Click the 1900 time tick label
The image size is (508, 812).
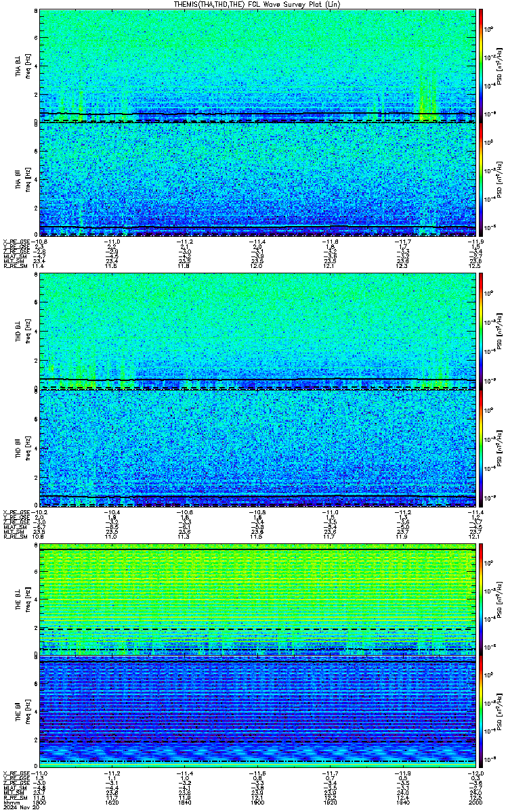tap(259, 803)
